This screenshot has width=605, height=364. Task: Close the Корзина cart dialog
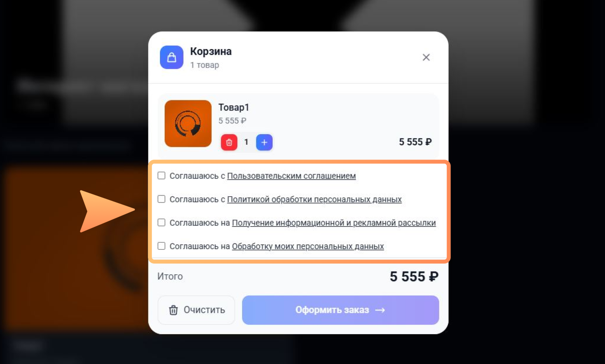426,57
